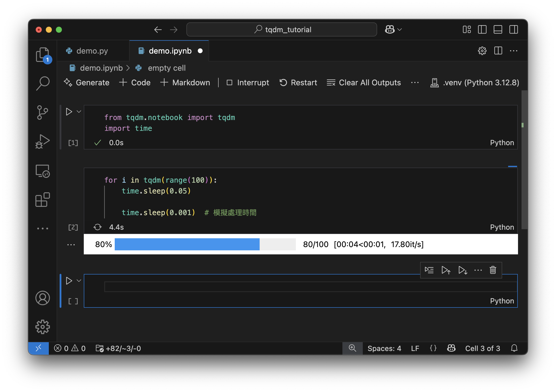Screen dimensions: 556x392
Task: Show additional views ellipsis in activity bar
Action: click(x=43, y=228)
